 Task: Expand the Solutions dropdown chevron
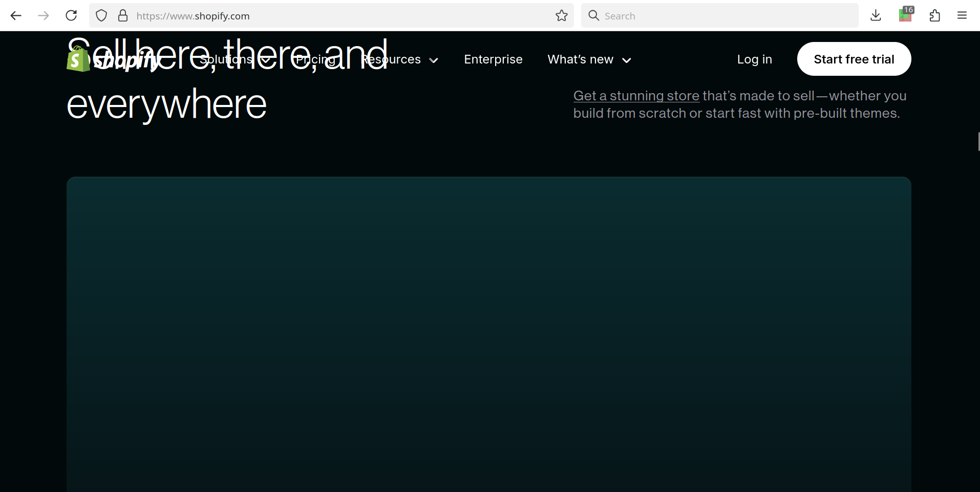(266, 60)
